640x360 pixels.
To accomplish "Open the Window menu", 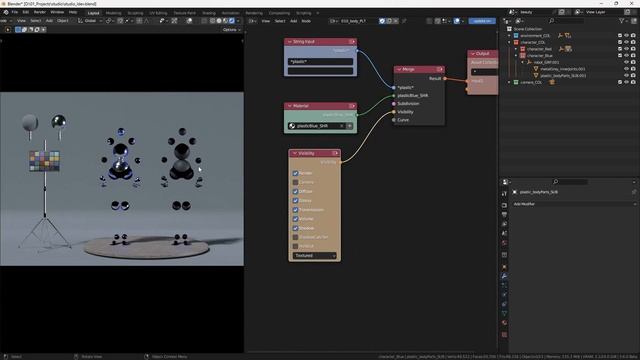I will (x=57, y=12).
